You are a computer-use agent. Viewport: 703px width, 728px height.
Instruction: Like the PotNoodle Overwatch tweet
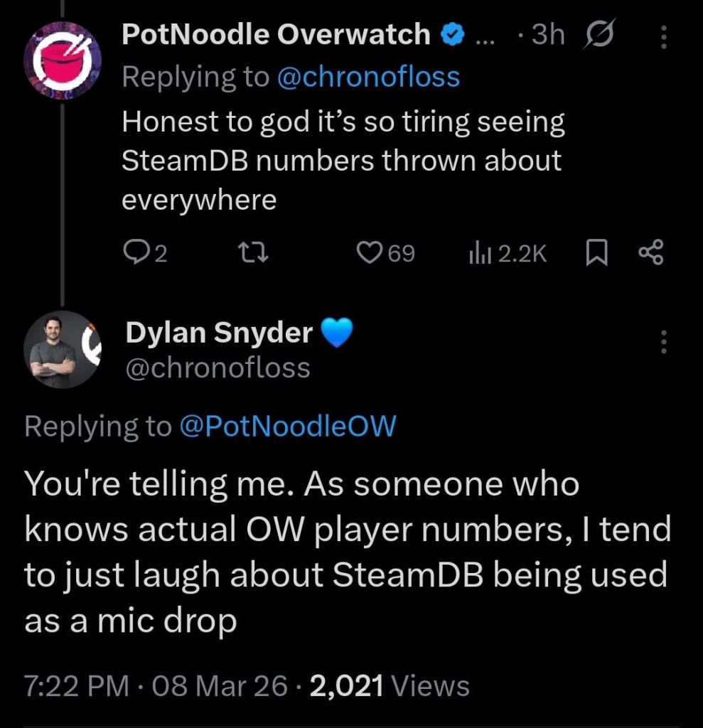click(385, 253)
